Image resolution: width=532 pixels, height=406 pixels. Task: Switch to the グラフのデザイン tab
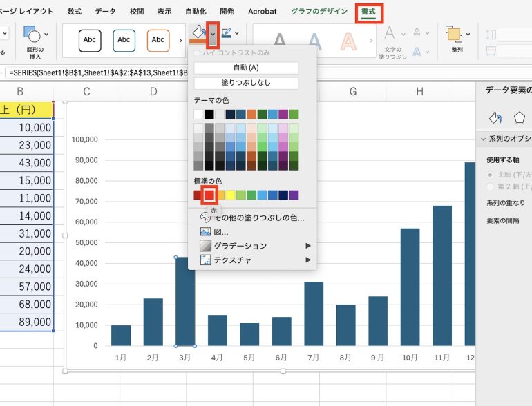coord(319,12)
